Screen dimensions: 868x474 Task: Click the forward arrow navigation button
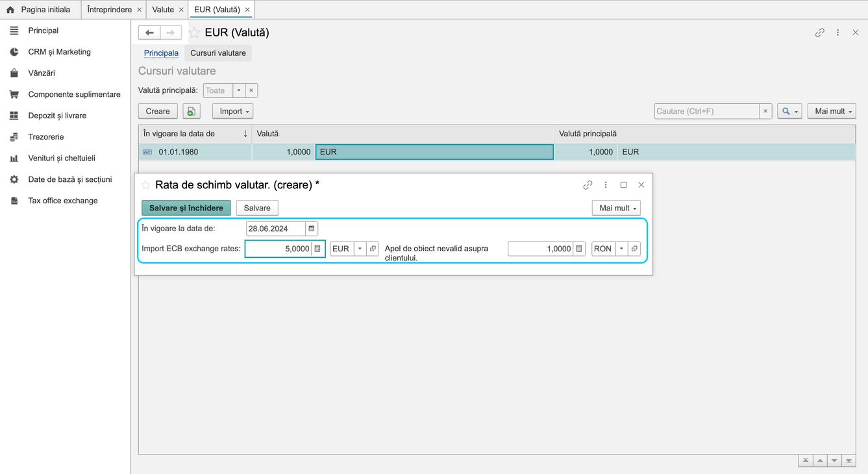pyautogui.click(x=171, y=32)
